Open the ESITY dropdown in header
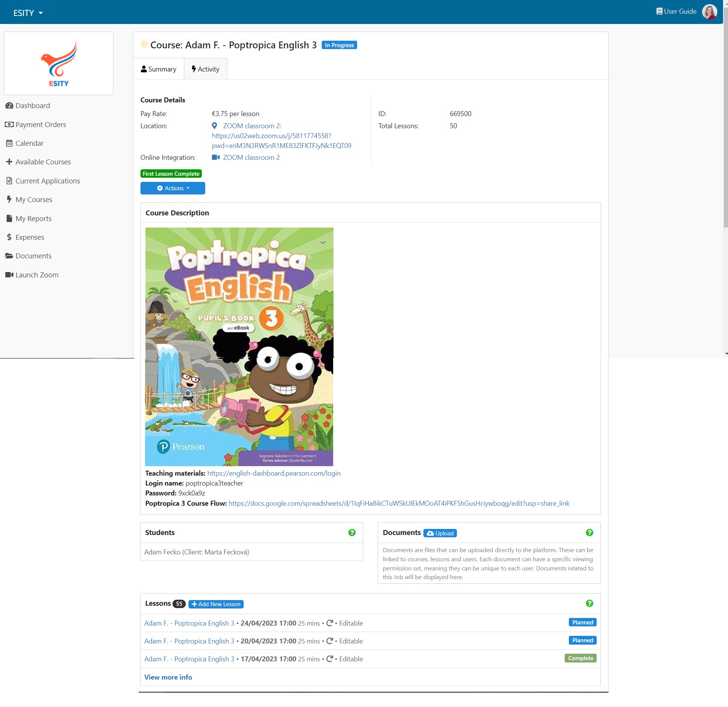Image resolution: width=728 pixels, height=707 pixels. click(x=28, y=13)
